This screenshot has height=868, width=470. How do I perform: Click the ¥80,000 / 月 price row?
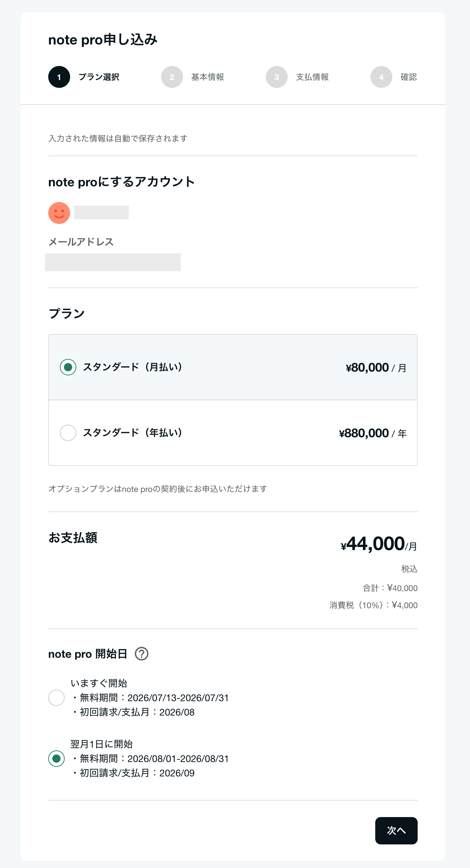[x=233, y=367]
